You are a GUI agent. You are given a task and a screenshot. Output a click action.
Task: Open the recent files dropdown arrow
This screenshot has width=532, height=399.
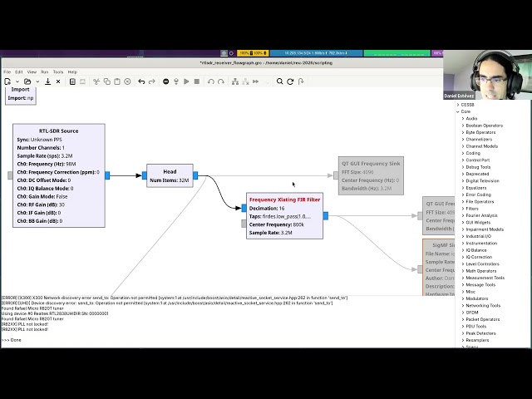point(37,81)
